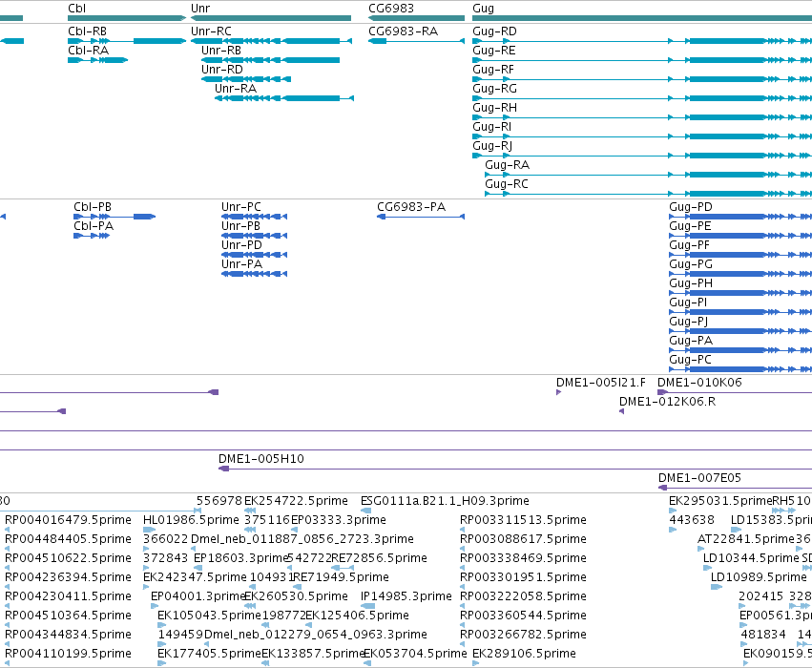Click RP003088617.5prime EST label

(523, 539)
